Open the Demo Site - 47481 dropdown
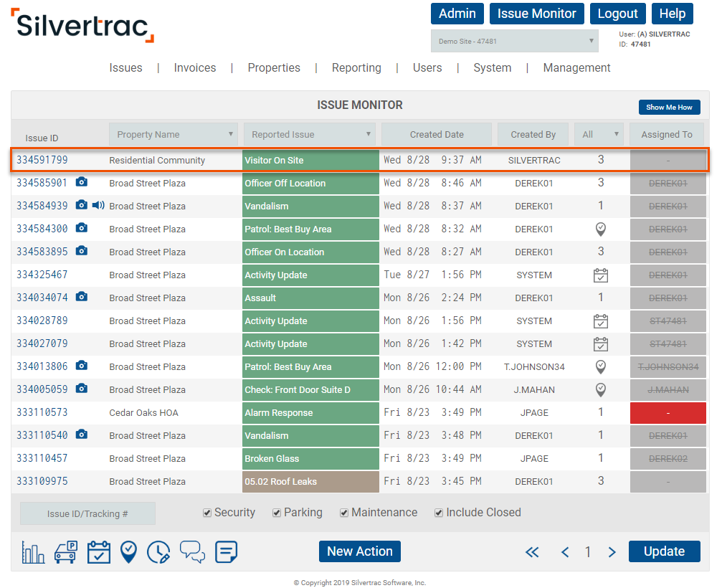 pyautogui.click(x=514, y=41)
